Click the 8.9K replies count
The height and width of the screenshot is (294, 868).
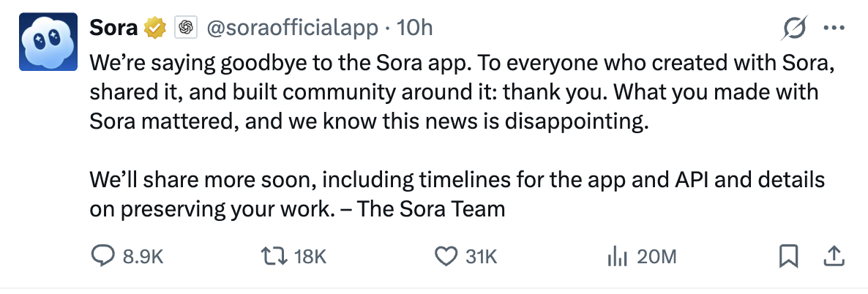pyautogui.click(x=142, y=257)
